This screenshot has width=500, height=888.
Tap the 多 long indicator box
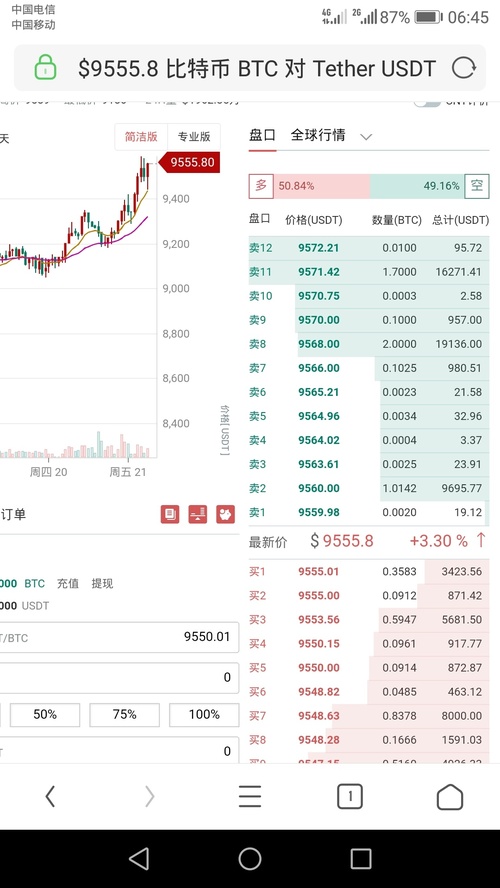pos(261,186)
